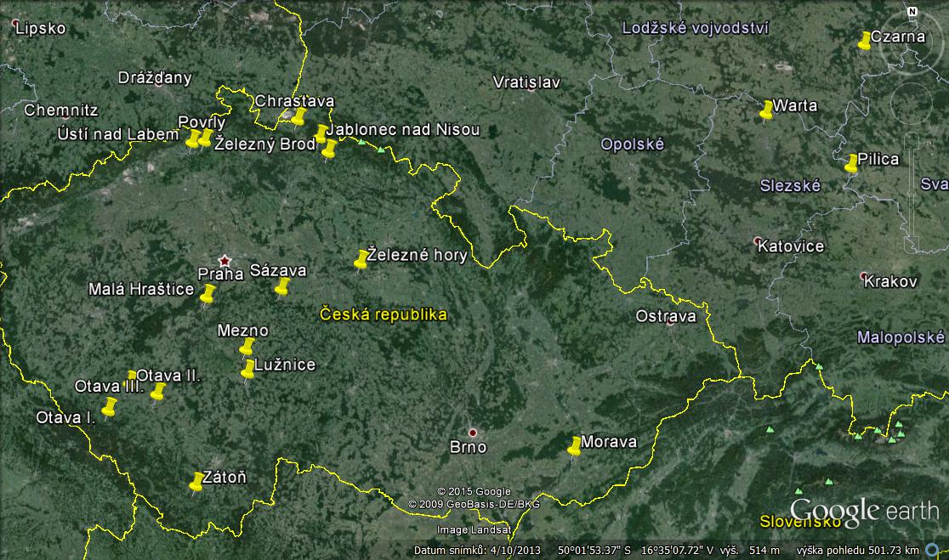Click the Morava yellow pushpin
The height and width of the screenshot is (560, 949).
tap(575, 445)
